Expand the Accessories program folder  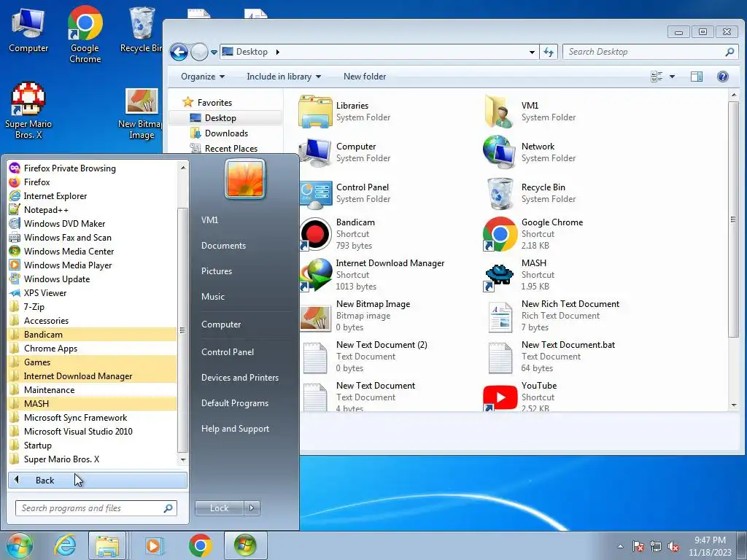(x=92, y=321)
